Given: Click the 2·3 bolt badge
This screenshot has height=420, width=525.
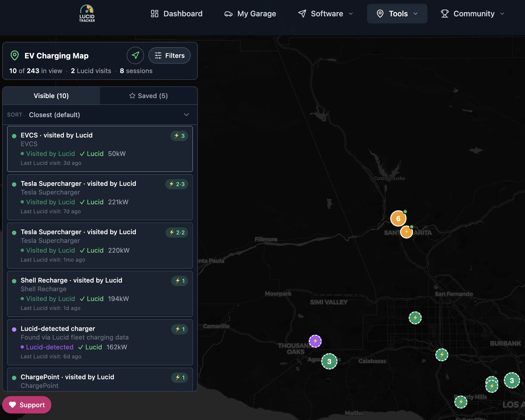Looking at the screenshot, I should click(x=177, y=184).
